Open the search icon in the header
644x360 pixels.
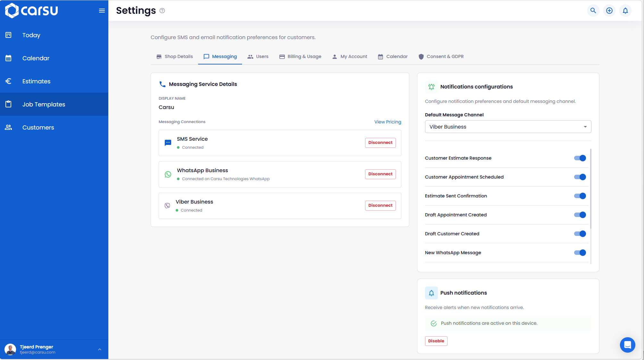tap(593, 10)
